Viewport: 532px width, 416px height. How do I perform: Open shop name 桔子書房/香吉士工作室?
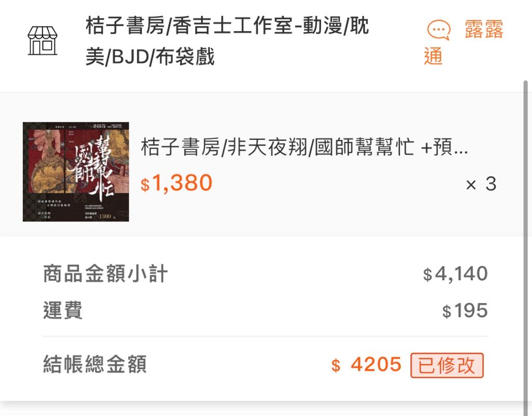(x=227, y=41)
